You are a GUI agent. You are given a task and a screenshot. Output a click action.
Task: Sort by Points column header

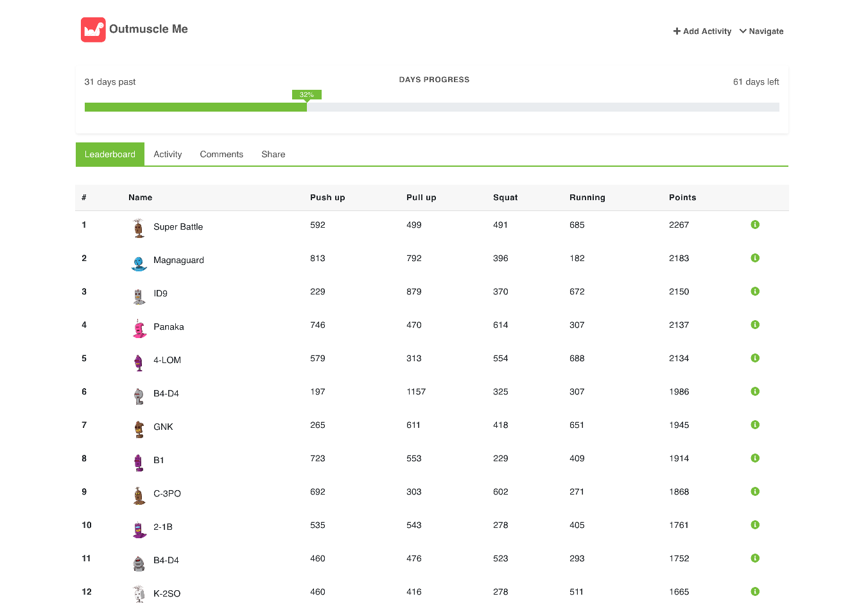click(x=682, y=198)
